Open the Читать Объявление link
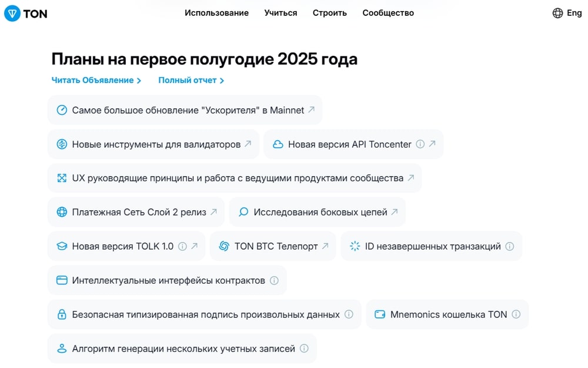 (x=96, y=80)
